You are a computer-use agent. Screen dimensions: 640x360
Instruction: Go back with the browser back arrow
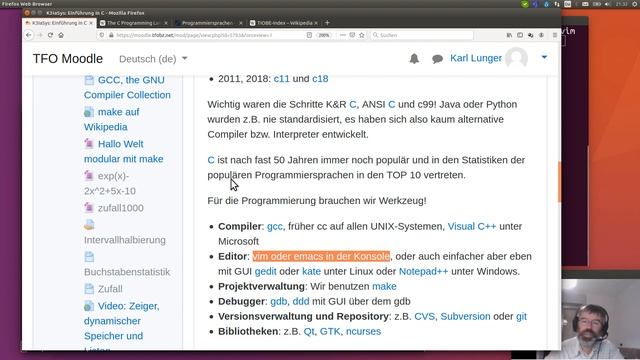[29, 35]
